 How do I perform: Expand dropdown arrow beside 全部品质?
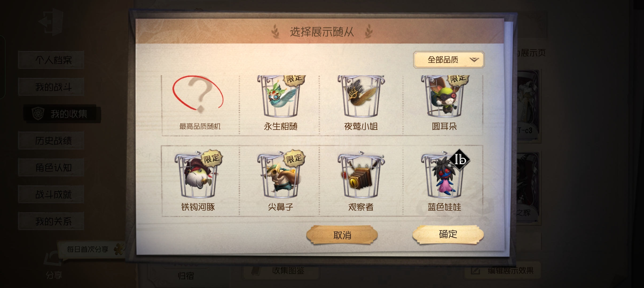click(x=474, y=59)
